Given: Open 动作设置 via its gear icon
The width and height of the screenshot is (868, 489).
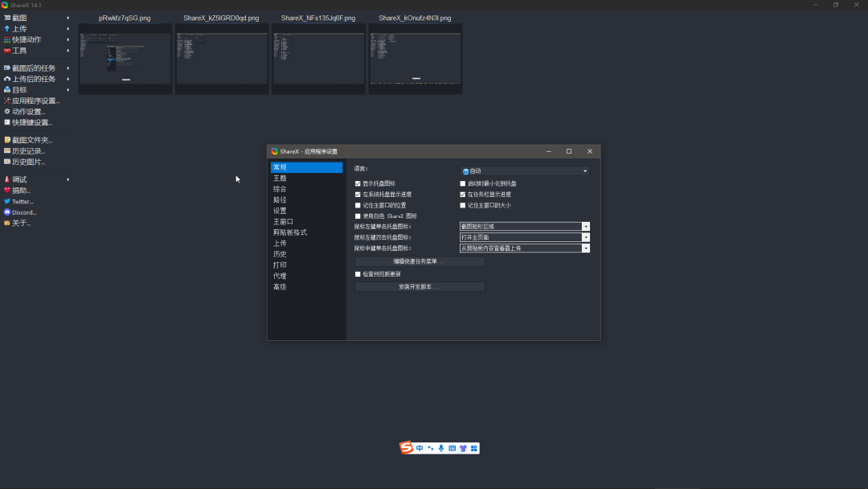Looking at the screenshot, I should coord(7,111).
